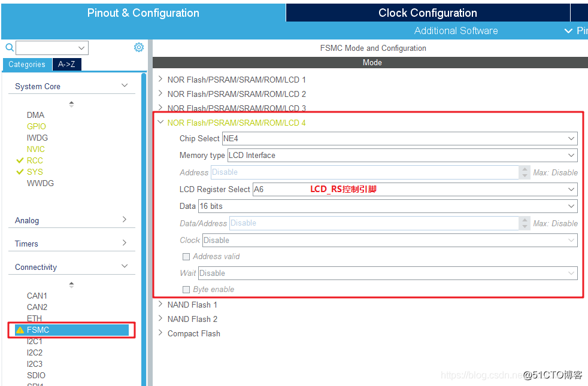
Task: Click the categories panel vertical scrollbar
Action: click(x=143, y=229)
